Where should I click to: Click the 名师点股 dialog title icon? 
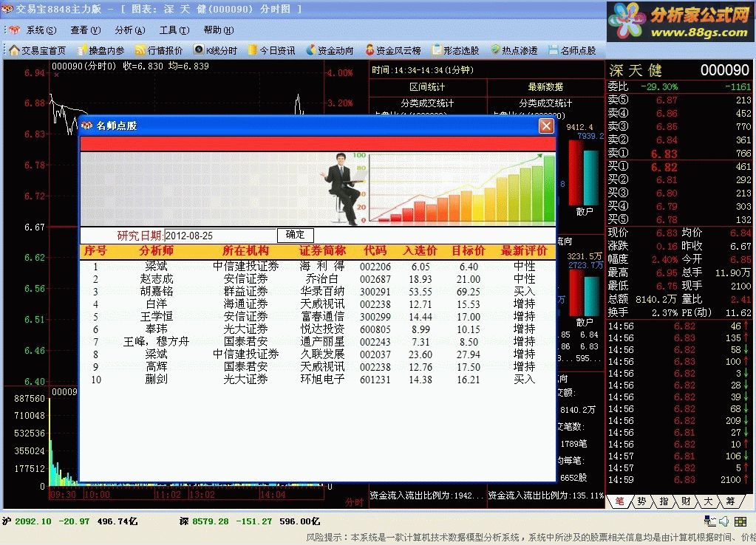click(86, 126)
